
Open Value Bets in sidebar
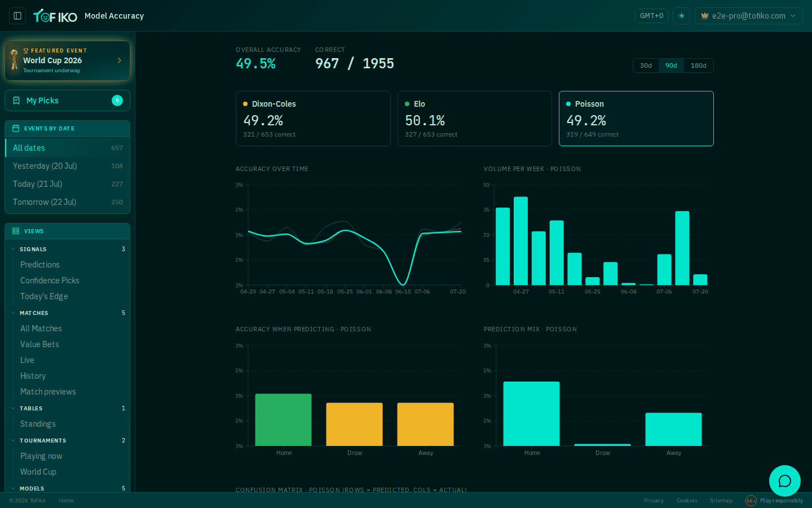(x=39, y=344)
